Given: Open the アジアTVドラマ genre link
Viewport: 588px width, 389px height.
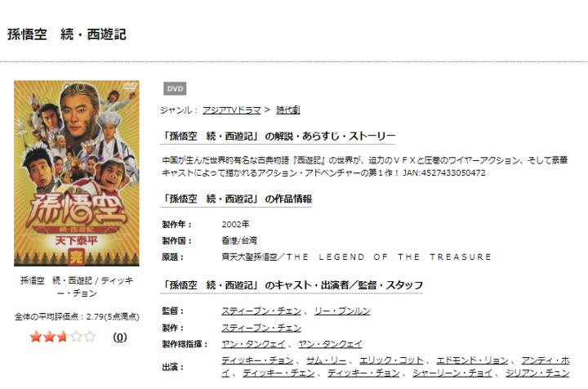Looking at the screenshot, I should [231, 110].
